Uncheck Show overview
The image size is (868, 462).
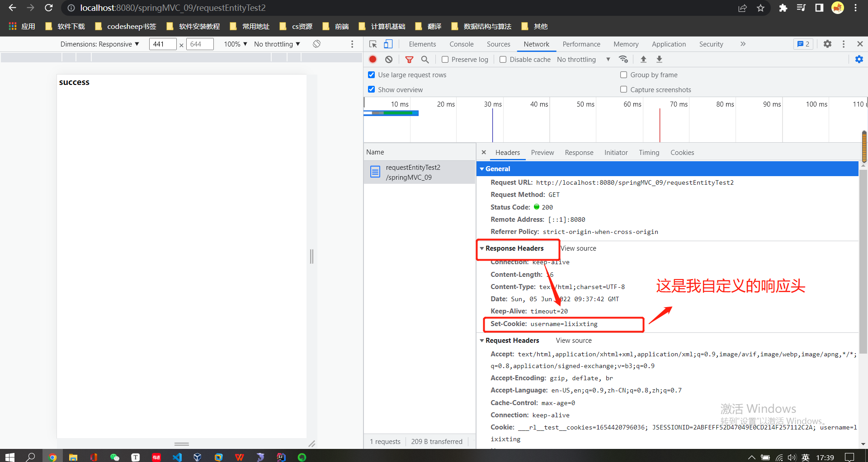tap(371, 89)
